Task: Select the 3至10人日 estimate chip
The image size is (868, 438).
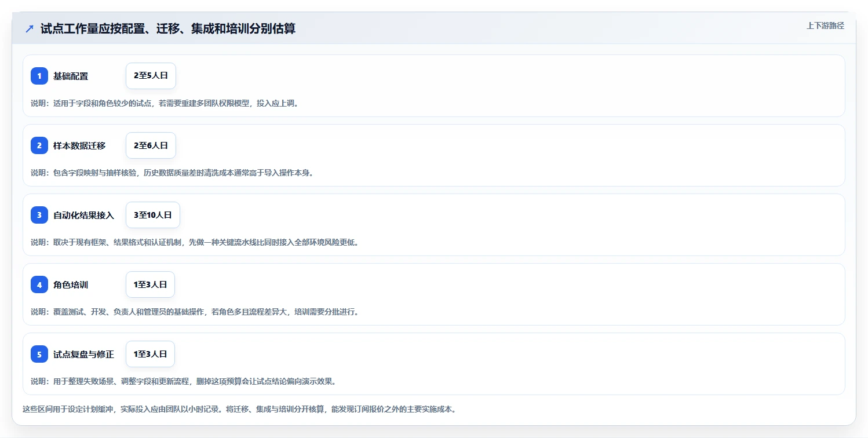Action: pyautogui.click(x=153, y=215)
